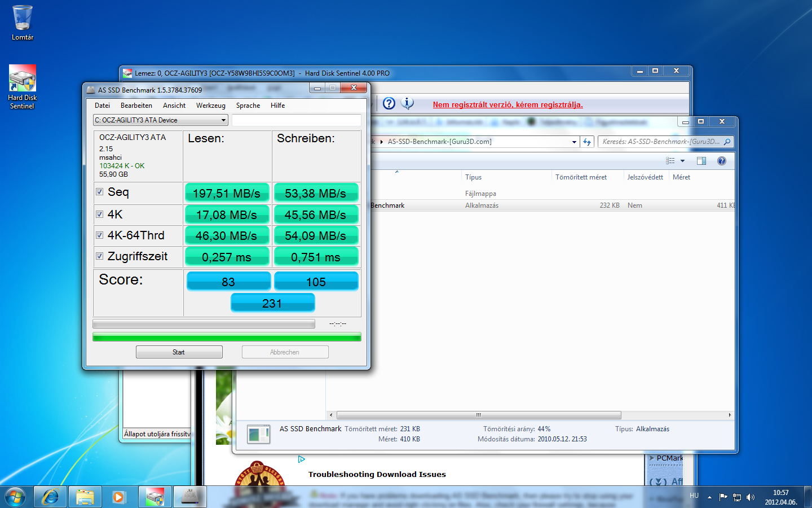Click the network tray icon
The image size is (812, 508).
pos(736,497)
